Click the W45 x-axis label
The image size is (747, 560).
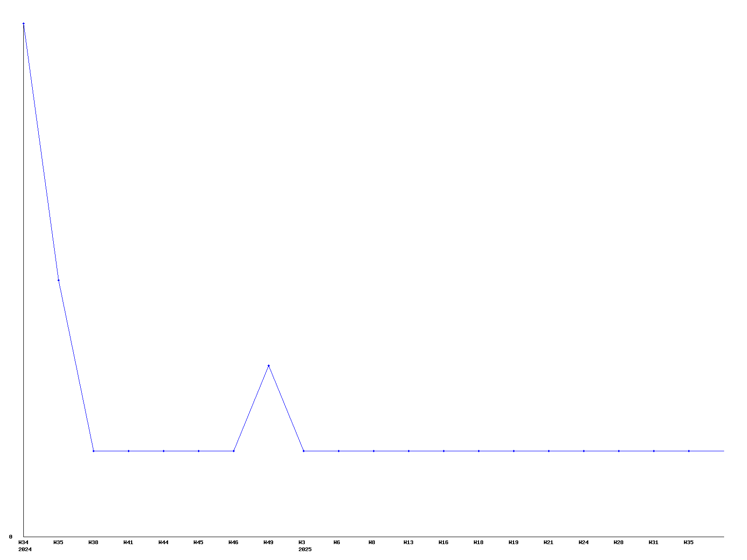(198, 542)
